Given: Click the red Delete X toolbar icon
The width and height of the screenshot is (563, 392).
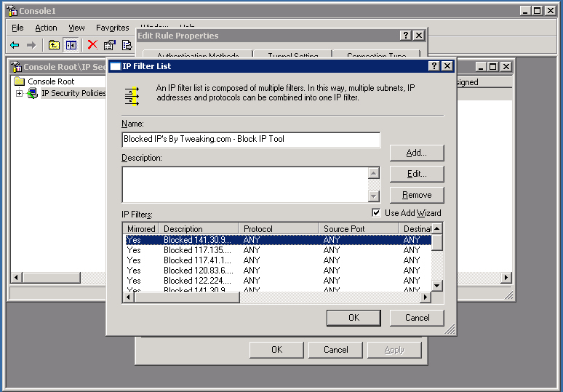Looking at the screenshot, I should click(x=92, y=45).
